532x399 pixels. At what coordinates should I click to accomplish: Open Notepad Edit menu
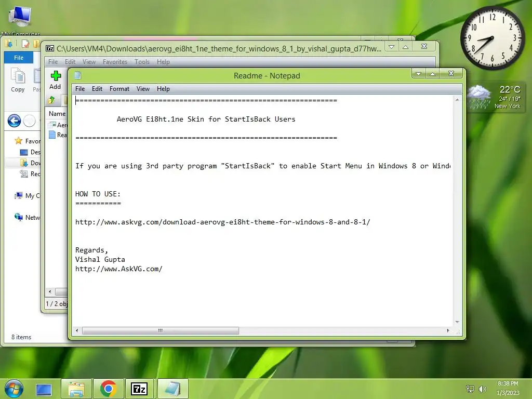[97, 88]
